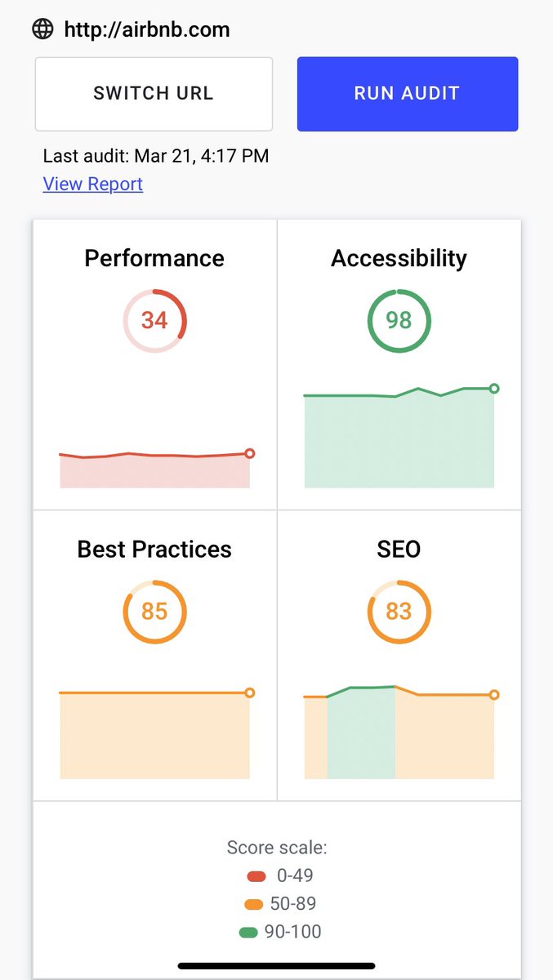Click the globe icon beside the URL
The width and height of the screenshot is (553, 980).
pyautogui.click(x=42, y=29)
